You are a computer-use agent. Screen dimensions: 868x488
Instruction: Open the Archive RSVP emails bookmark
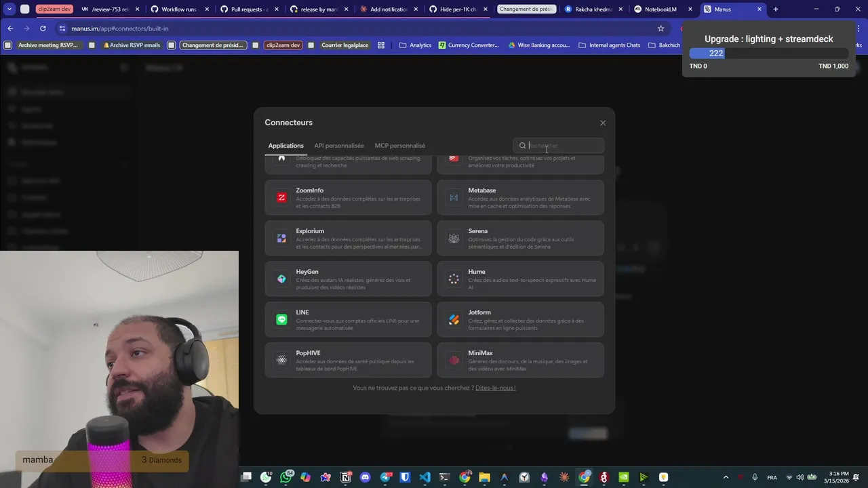pyautogui.click(x=132, y=45)
